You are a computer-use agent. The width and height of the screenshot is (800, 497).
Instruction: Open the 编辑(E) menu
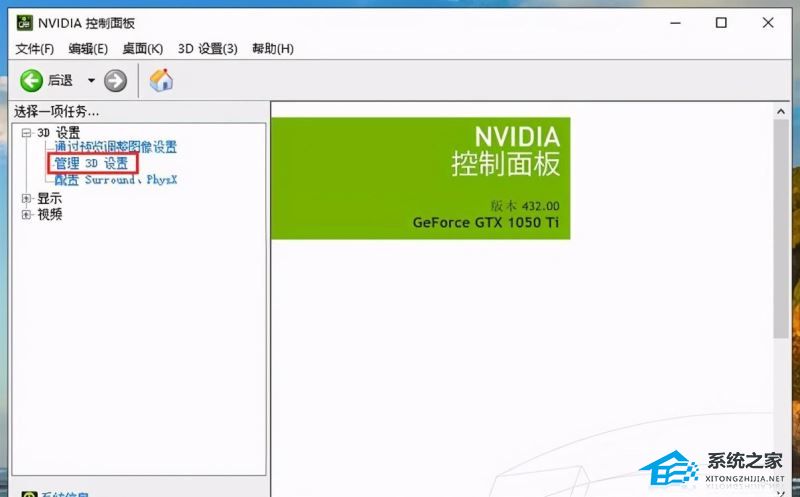point(88,49)
